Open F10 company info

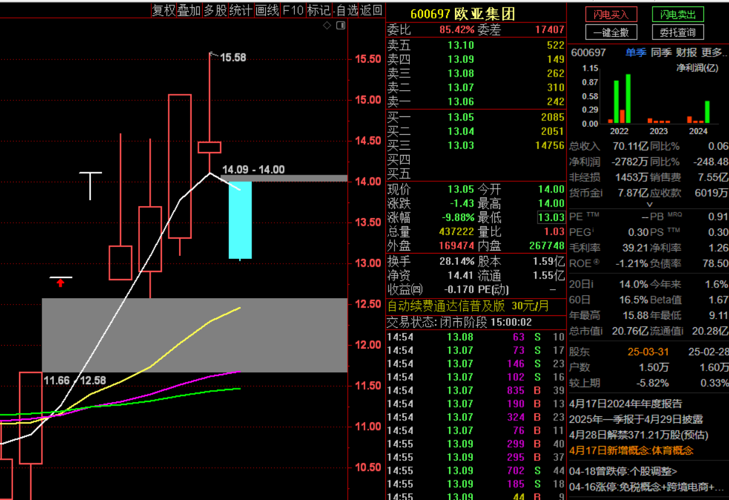(293, 10)
